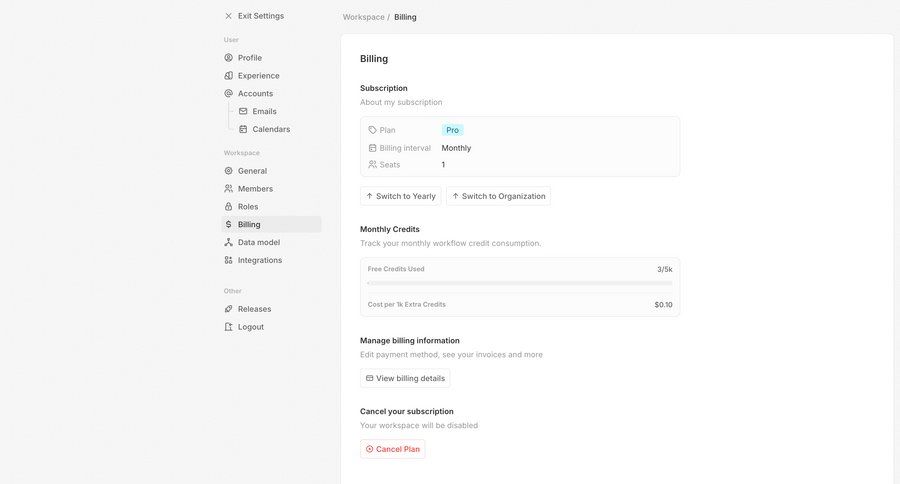
Task: Navigate to Roles settings
Action: [x=271, y=206]
